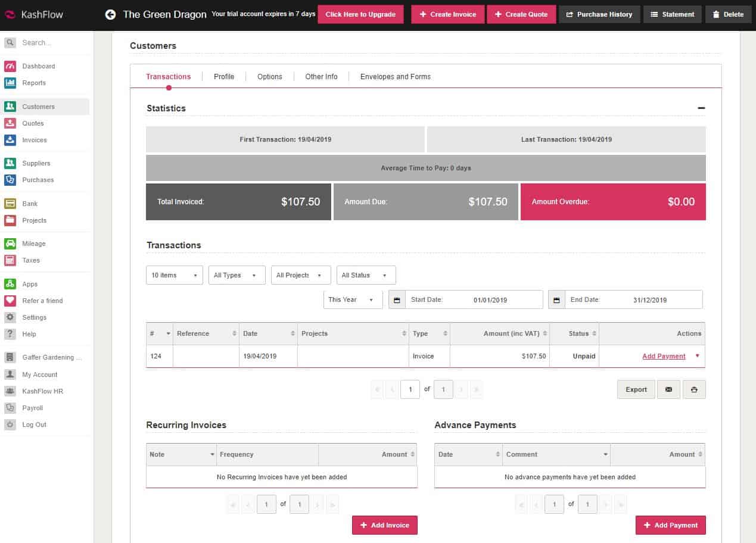Click the End Date input field
756x543 pixels.
[634, 299]
